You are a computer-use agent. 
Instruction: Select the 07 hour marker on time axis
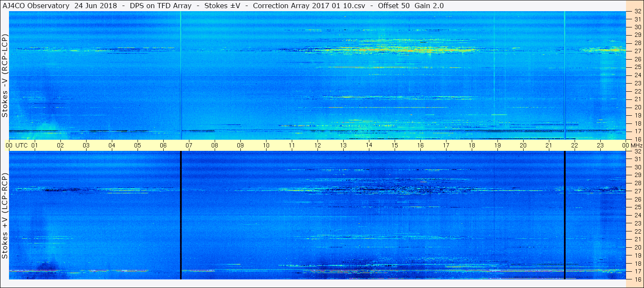(189, 145)
